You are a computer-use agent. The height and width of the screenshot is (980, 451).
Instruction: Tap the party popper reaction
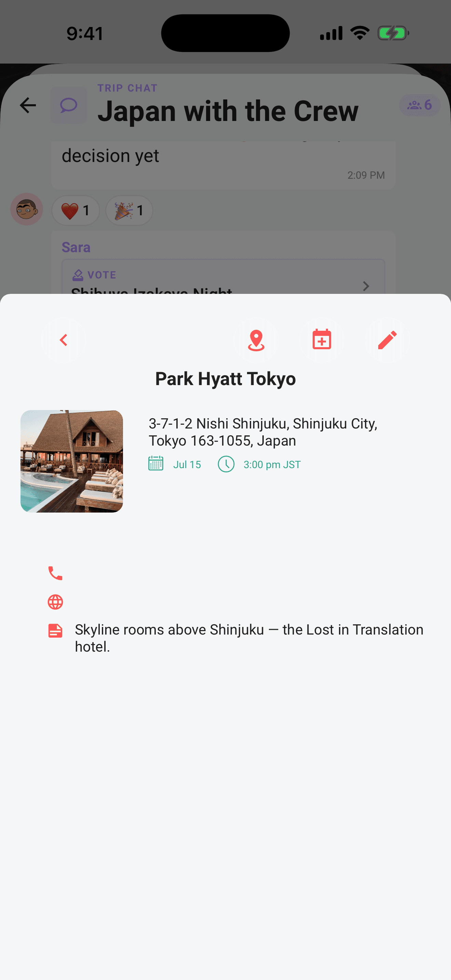tap(129, 210)
